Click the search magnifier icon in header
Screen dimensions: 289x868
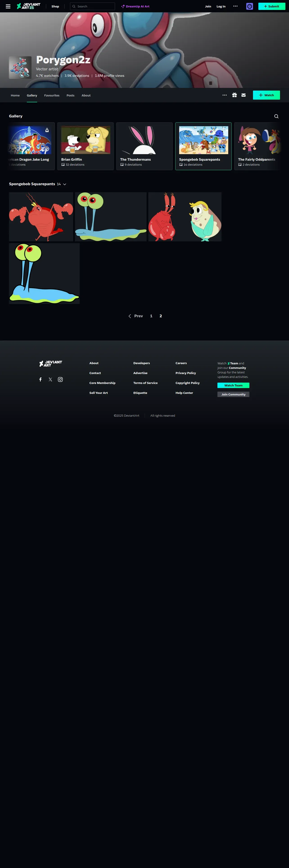(x=74, y=6)
